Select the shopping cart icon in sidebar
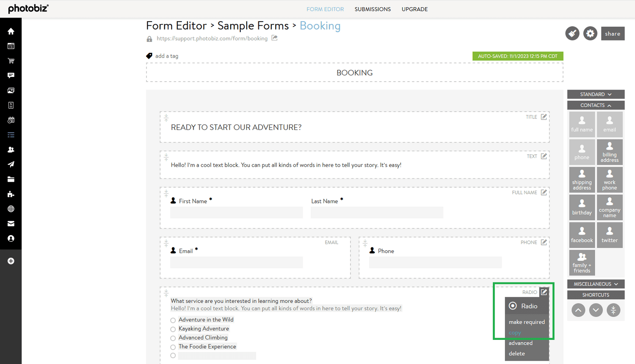Image resolution: width=635 pixels, height=364 pixels. [11, 60]
